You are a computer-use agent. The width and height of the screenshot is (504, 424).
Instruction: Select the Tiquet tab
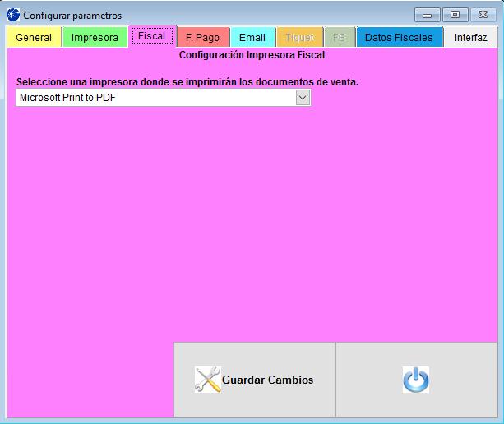(x=300, y=38)
